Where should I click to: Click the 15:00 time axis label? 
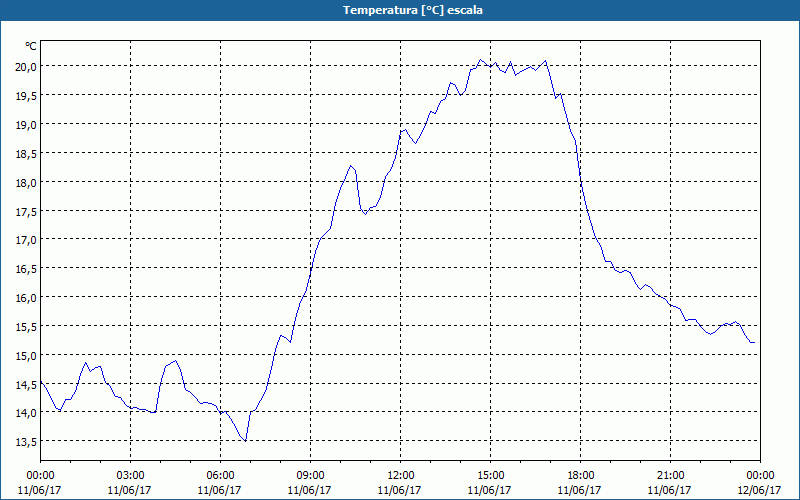490,476
